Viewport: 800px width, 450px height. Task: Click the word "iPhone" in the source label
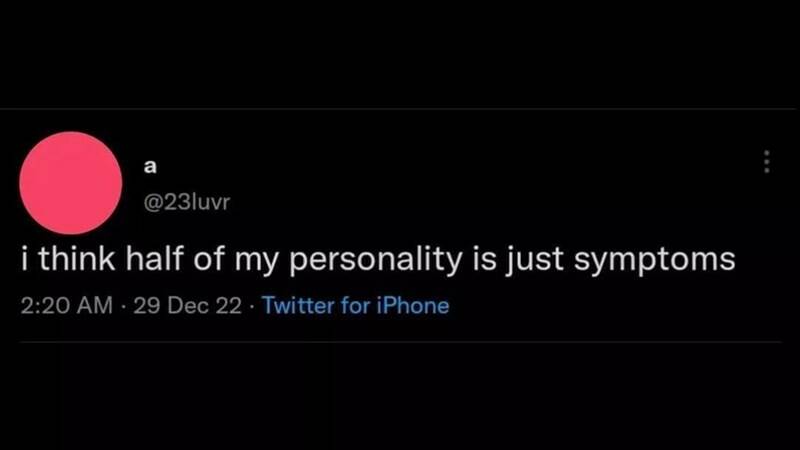click(x=411, y=305)
